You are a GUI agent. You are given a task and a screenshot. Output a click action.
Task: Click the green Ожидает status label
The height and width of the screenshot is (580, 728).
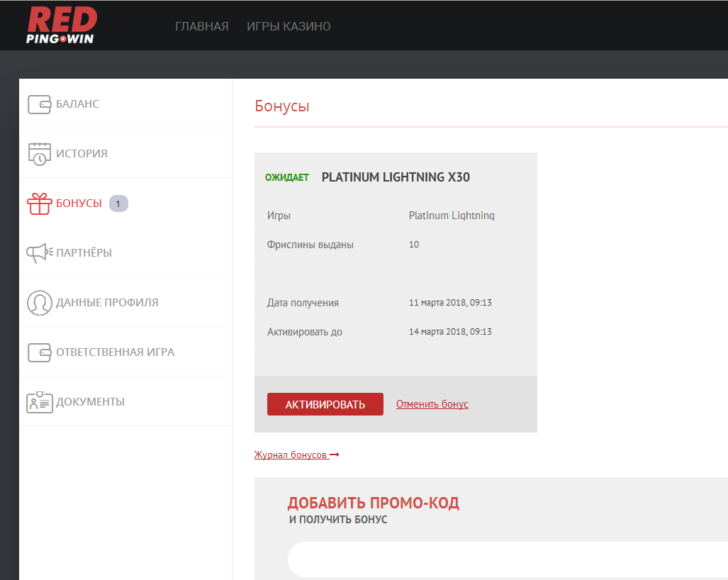pos(287,177)
